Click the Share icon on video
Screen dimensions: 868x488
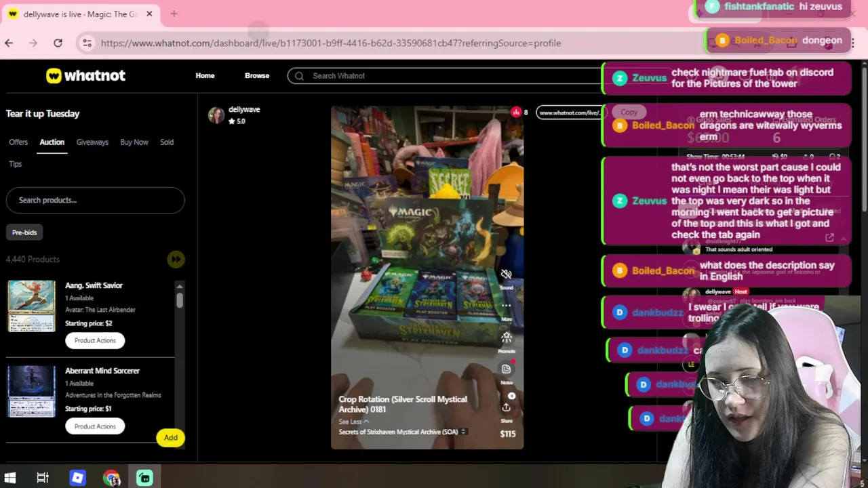(506, 407)
